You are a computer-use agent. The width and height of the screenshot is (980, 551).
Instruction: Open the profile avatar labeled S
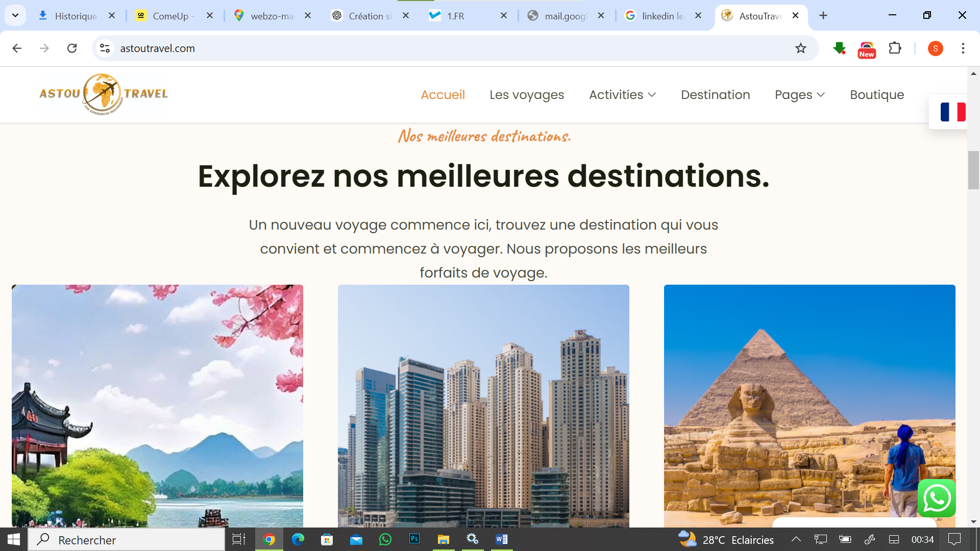[x=935, y=48]
